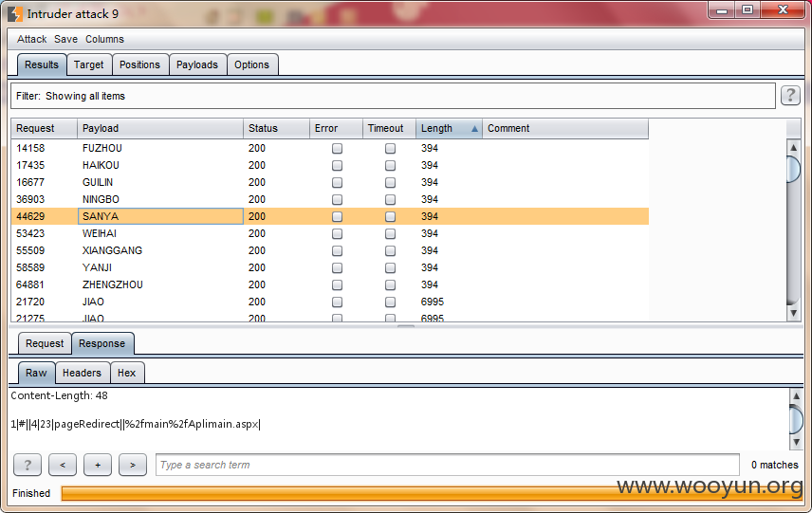This screenshot has height=513, width=812.
Task: Toggle Error checkbox for FUZHOU row
Action: [x=337, y=149]
